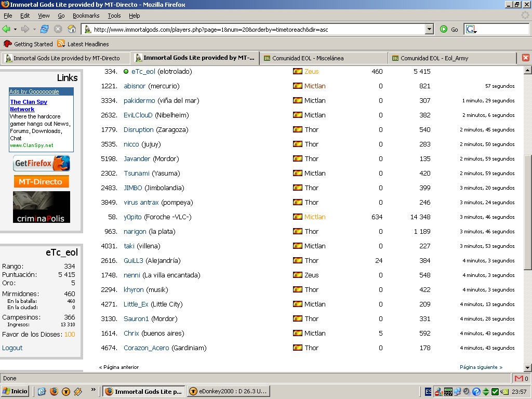Open the Go menu
This screenshot has height=399, width=532.
click(61, 16)
